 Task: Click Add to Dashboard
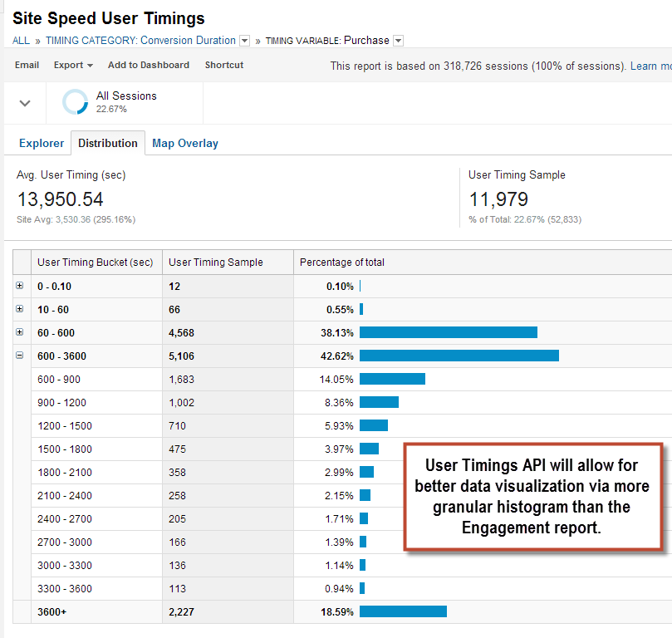[149, 65]
